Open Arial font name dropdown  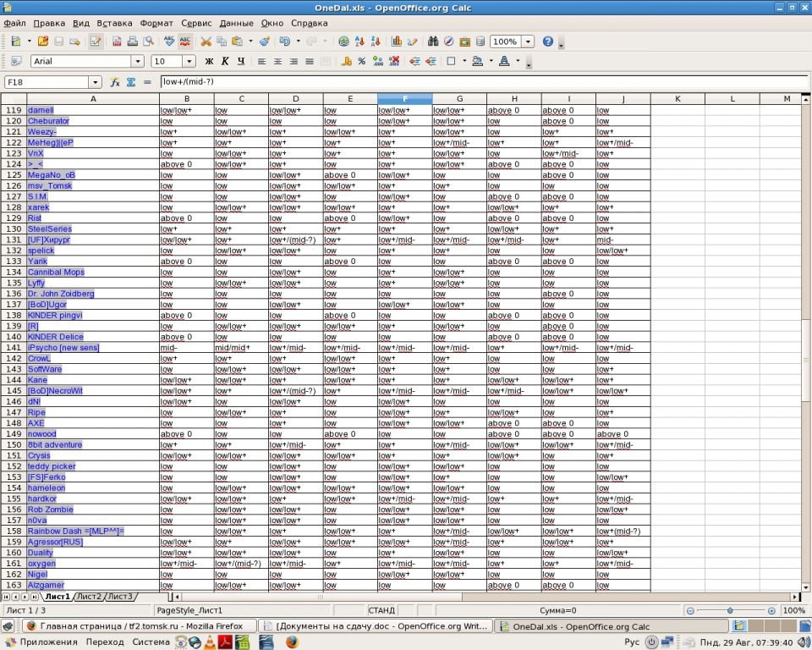point(137,61)
